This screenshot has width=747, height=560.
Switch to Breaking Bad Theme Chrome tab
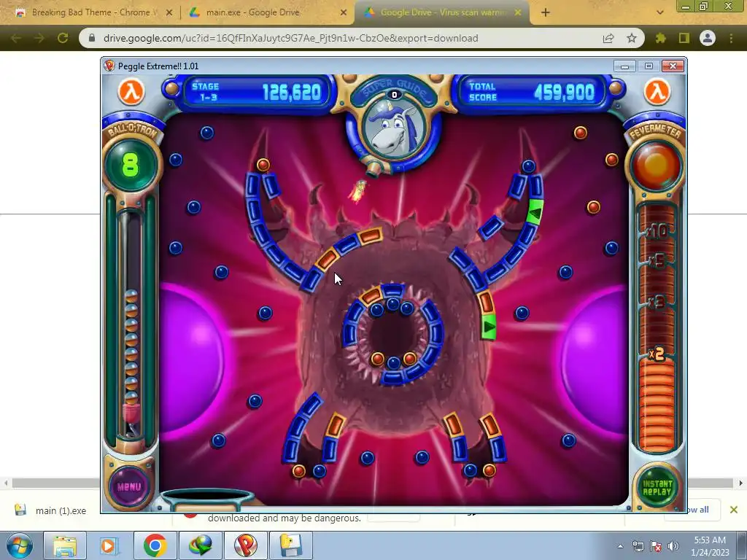coord(93,12)
